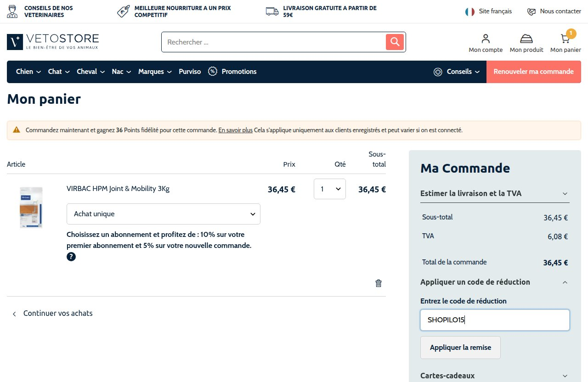Click the back arrow beside Continuer vos achats

[14, 314]
